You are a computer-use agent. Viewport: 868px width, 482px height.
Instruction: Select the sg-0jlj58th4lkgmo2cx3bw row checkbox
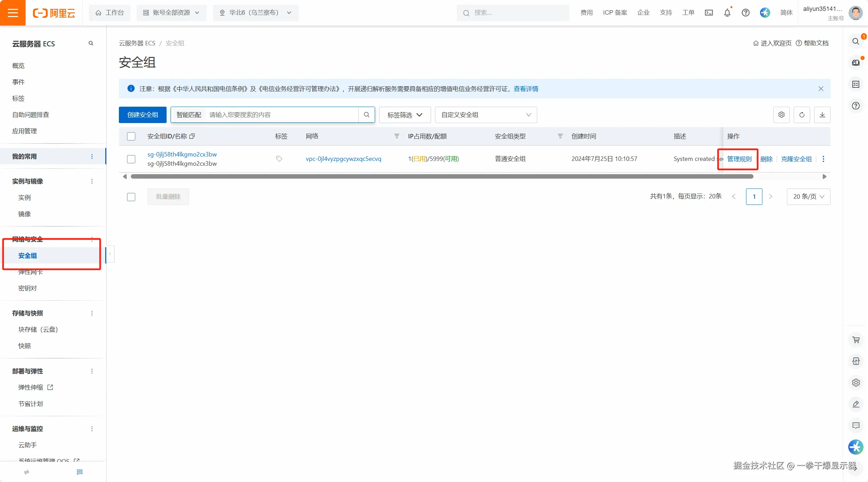point(131,159)
